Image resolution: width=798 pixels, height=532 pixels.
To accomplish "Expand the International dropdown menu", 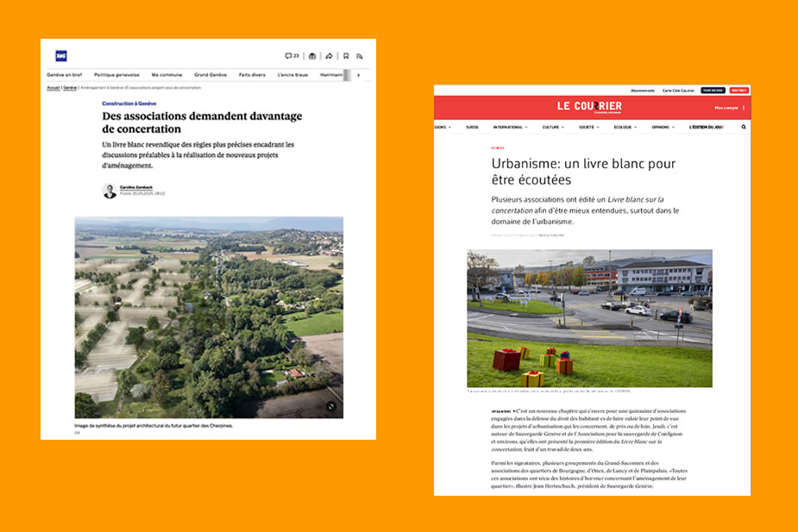I will (x=510, y=127).
